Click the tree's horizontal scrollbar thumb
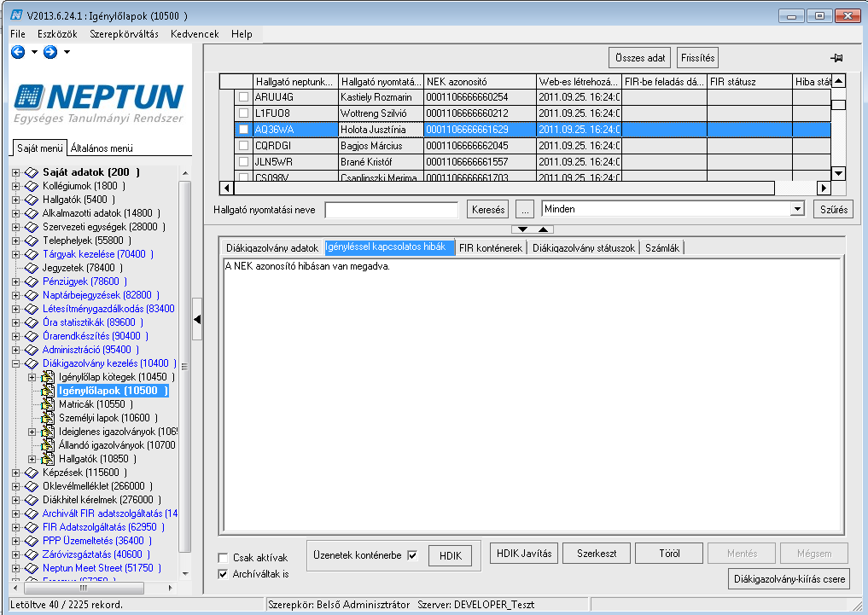Image resolution: width=868 pixels, height=615 pixels. click(83, 588)
